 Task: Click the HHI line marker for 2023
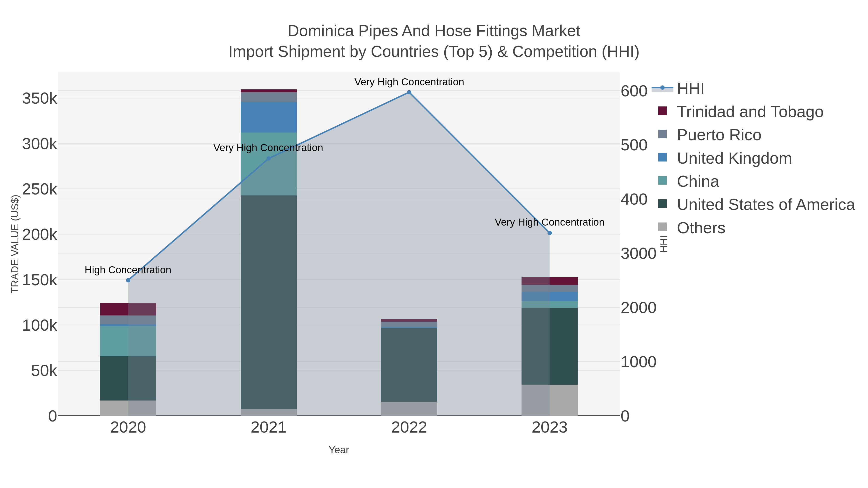[x=549, y=233]
